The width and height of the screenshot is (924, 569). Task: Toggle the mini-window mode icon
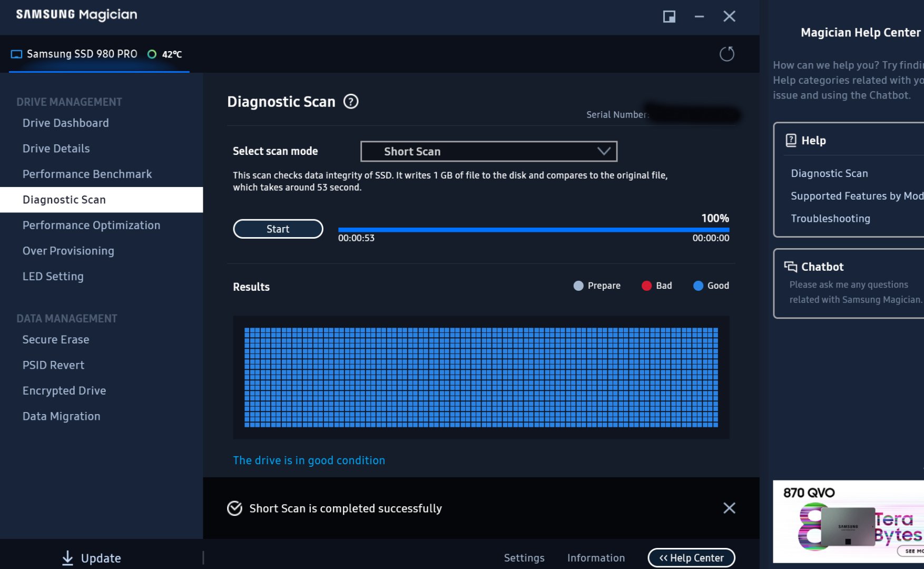(669, 16)
